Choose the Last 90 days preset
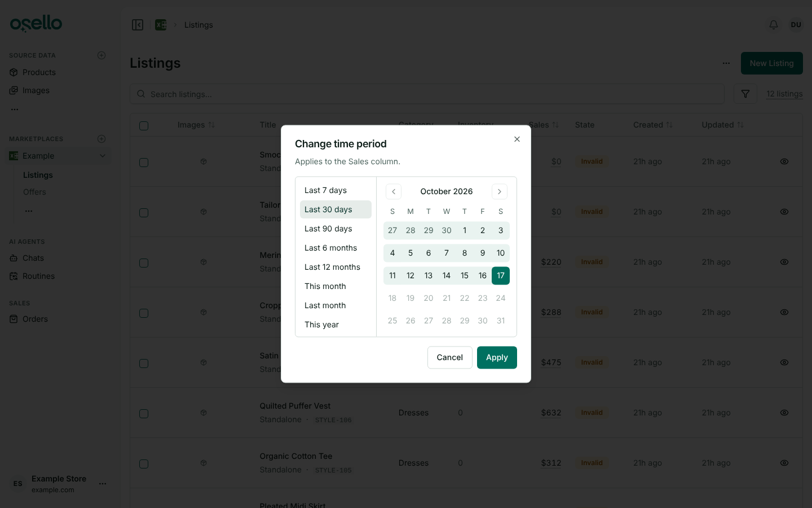The width and height of the screenshot is (812, 508). click(x=336, y=229)
